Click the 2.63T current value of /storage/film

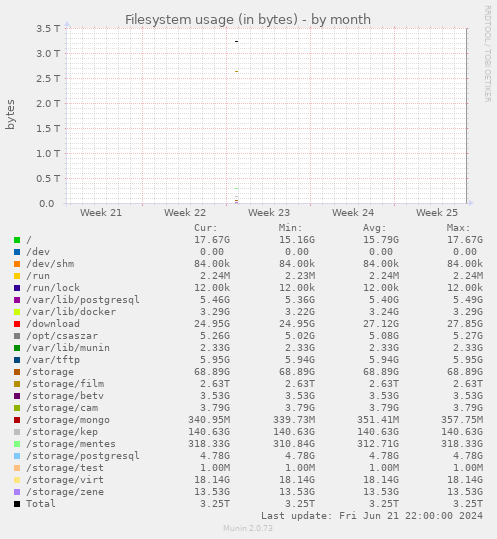pyautogui.click(x=215, y=384)
